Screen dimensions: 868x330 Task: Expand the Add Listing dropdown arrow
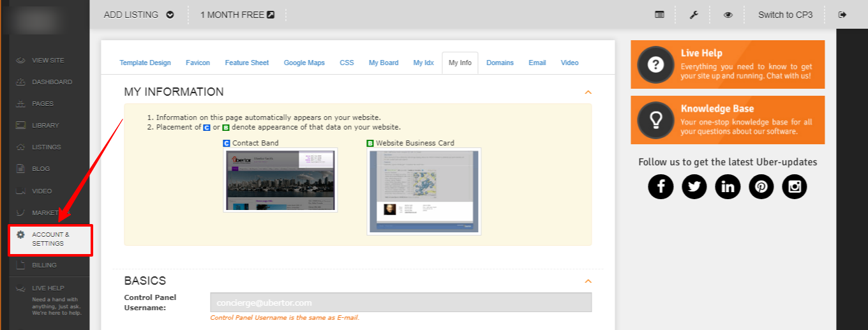coord(170,15)
